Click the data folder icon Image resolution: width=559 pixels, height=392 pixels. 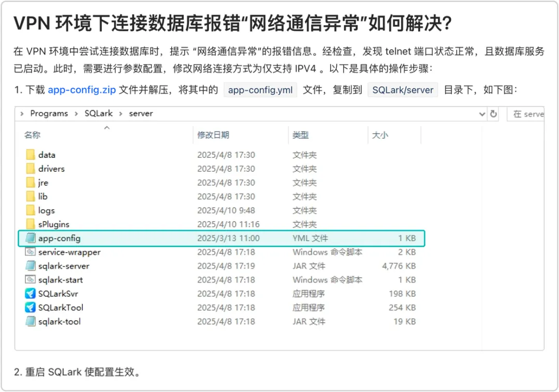[x=31, y=155]
